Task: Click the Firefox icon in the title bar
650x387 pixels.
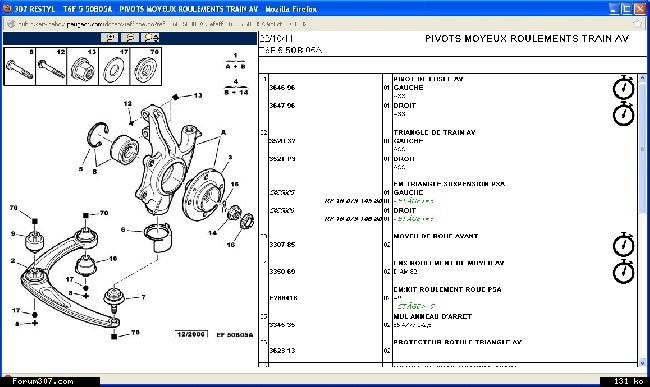Action: pyautogui.click(x=7, y=8)
